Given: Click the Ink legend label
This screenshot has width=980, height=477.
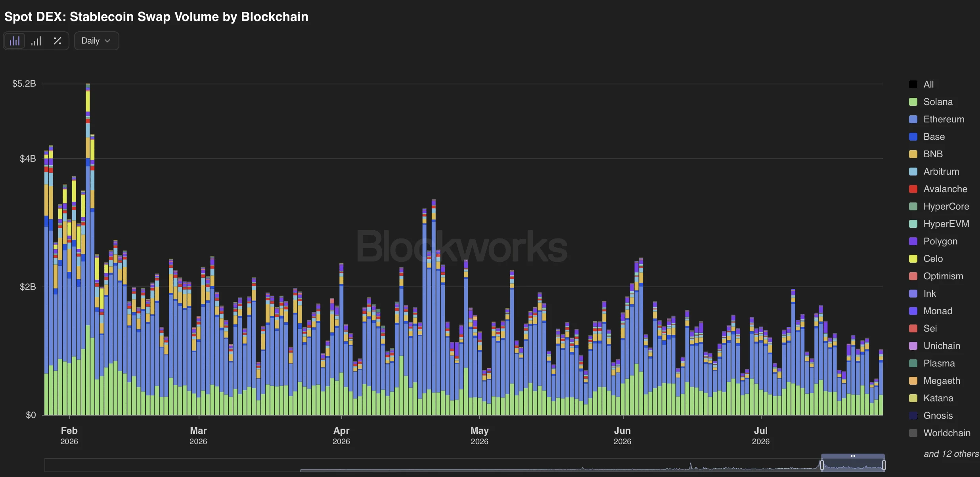Looking at the screenshot, I should pos(930,294).
